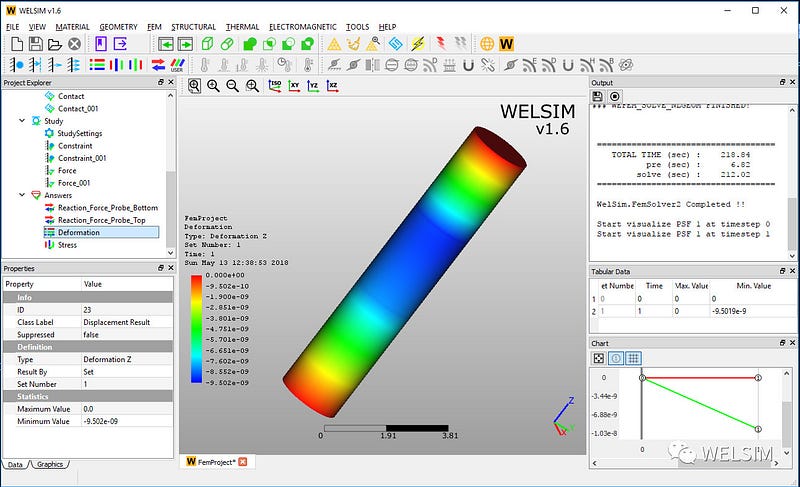Click the USER defined result icon
The width and height of the screenshot is (800, 487).
(x=177, y=65)
